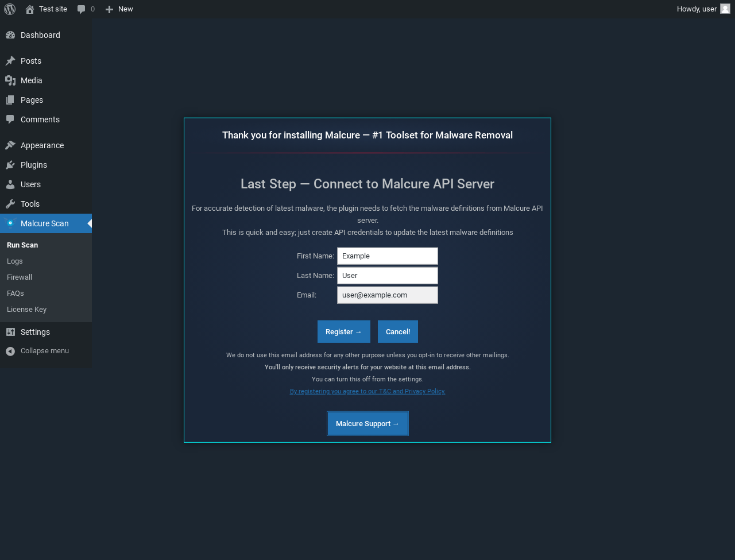Click the Collapse menu label
The image size is (735, 560).
point(45,351)
